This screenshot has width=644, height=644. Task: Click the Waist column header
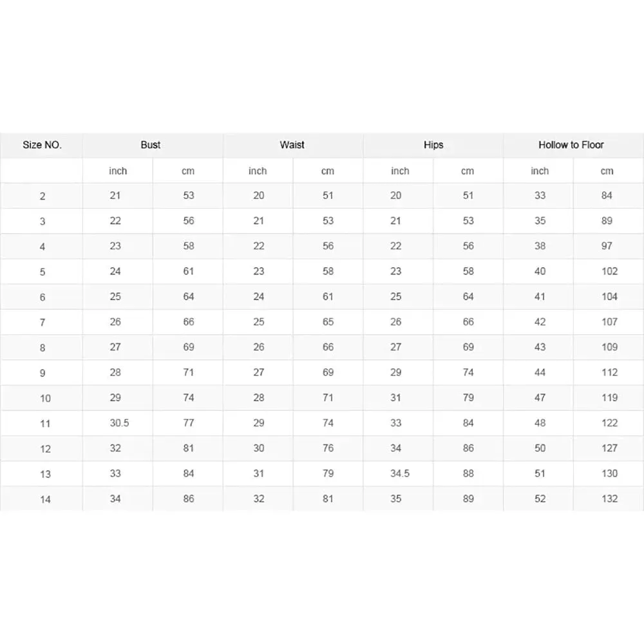click(292, 145)
